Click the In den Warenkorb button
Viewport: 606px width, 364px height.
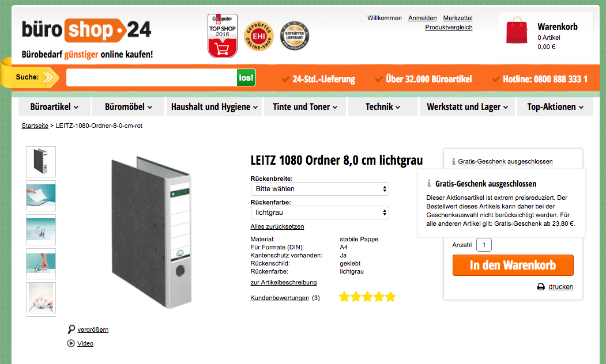[513, 265]
